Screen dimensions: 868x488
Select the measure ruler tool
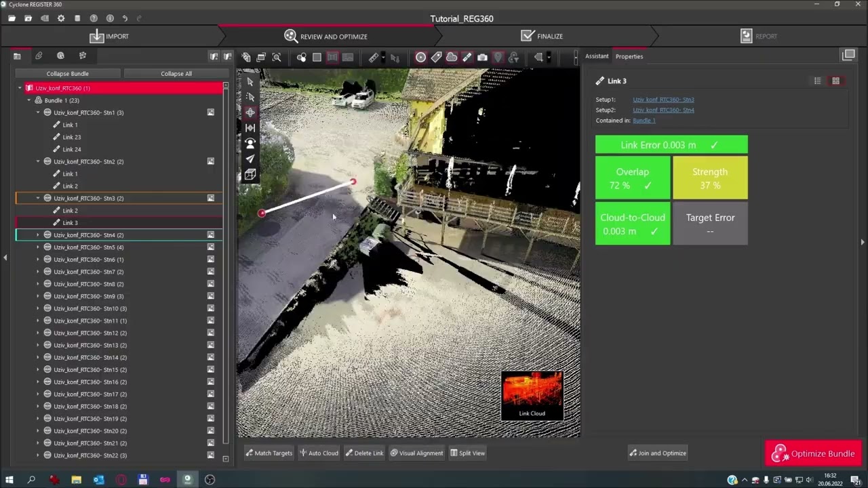pos(374,58)
